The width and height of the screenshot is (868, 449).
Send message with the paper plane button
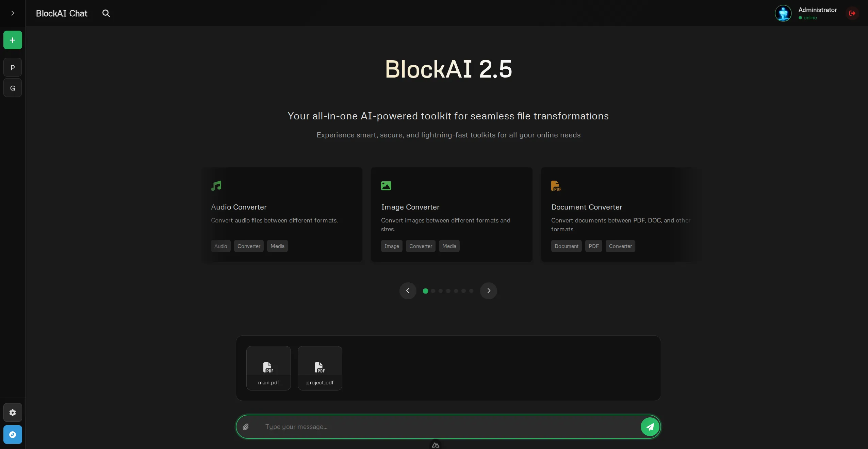(650, 427)
